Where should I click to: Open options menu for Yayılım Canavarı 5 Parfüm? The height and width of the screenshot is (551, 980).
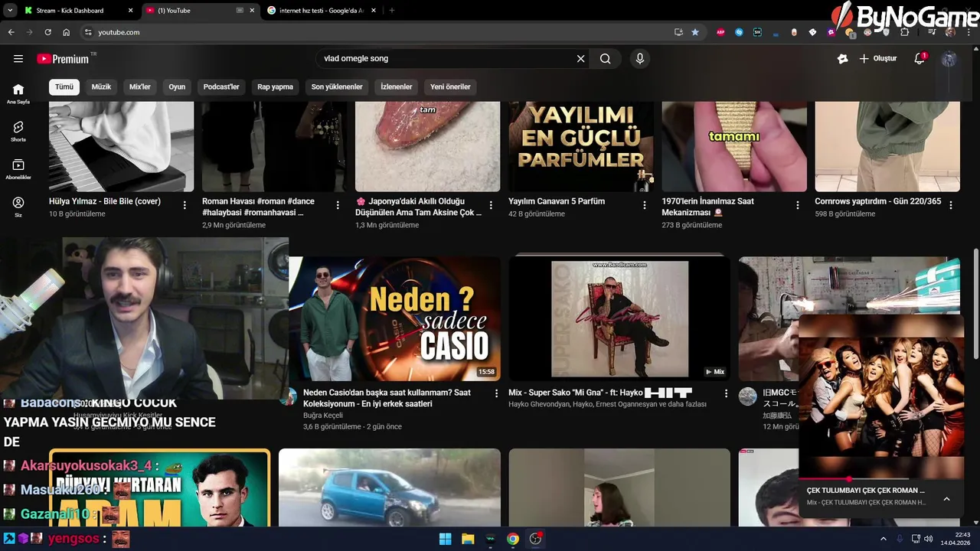(x=645, y=205)
